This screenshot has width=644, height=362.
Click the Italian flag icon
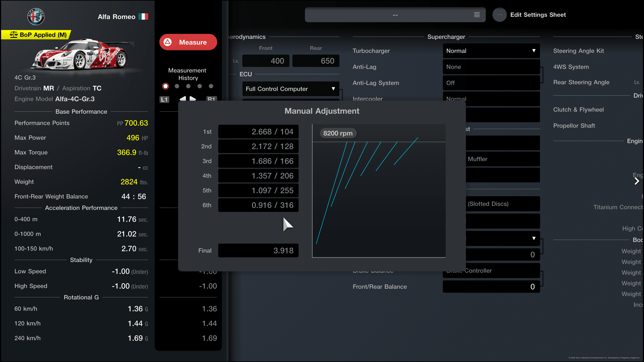click(143, 16)
